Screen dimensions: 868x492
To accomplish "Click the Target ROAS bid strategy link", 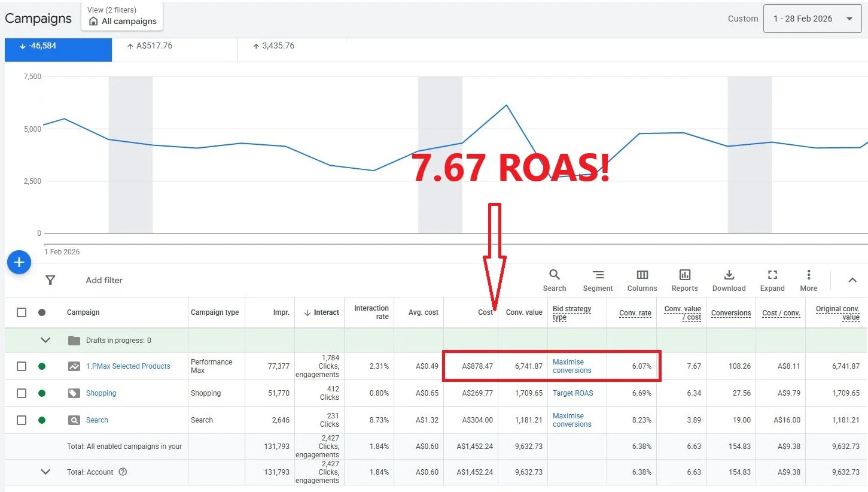I will point(572,393).
